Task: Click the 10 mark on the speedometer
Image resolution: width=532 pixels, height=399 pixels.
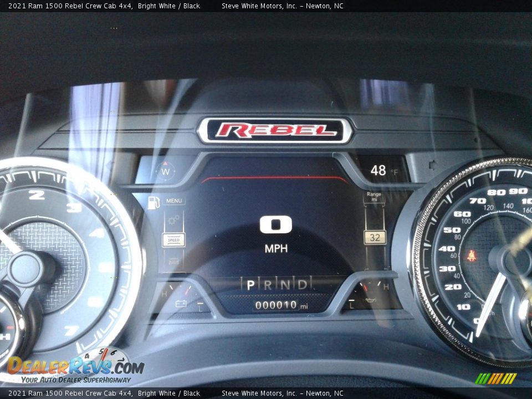Action: (x=463, y=307)
